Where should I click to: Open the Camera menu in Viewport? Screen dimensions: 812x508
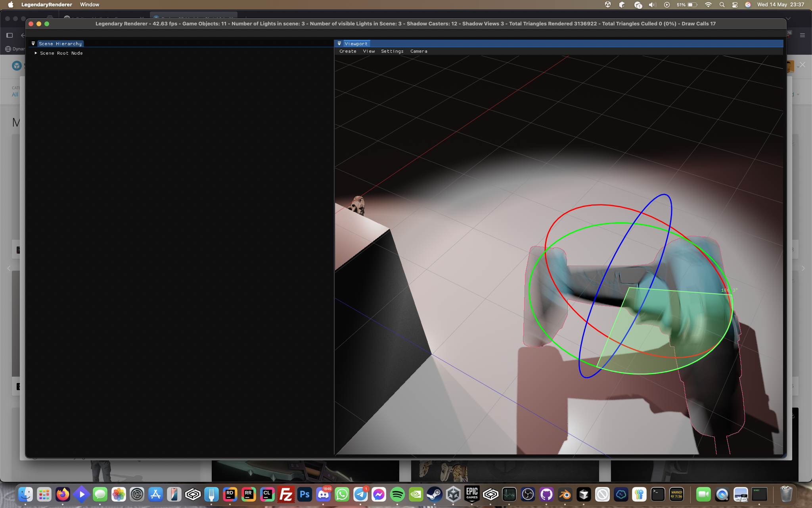click(x=419, y=51)
